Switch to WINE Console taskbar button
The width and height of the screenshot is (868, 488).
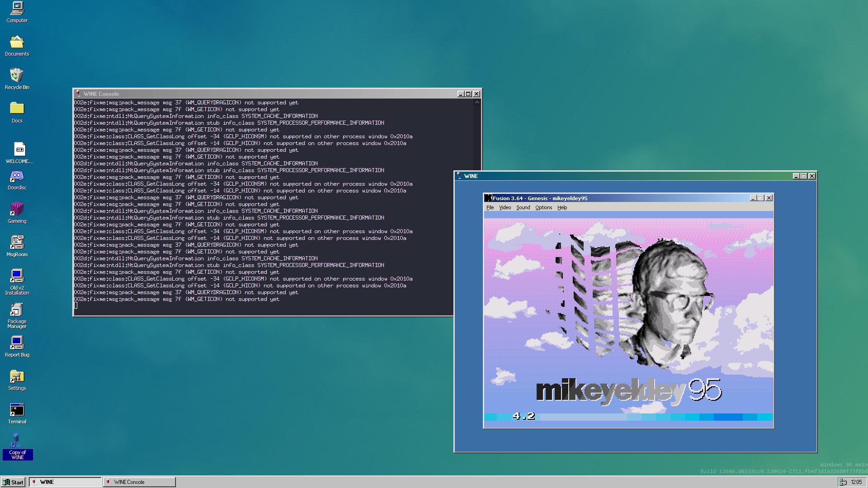pos(139,482)
